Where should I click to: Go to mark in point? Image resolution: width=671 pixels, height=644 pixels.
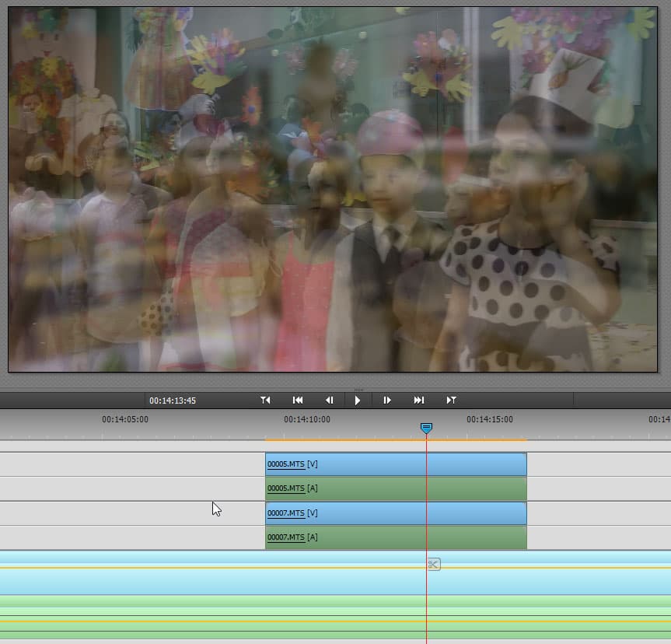coord(265,401)
